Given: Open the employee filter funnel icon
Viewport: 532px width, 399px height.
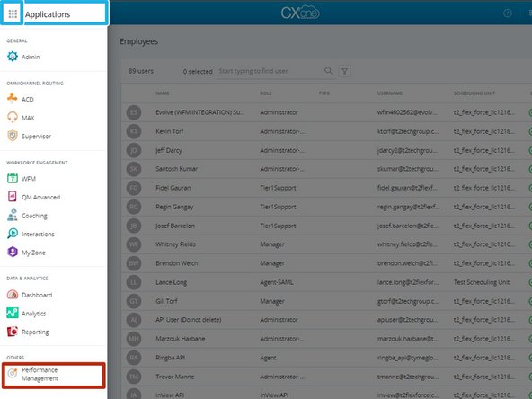Looking at the screenshot, I should pos(344,71).
